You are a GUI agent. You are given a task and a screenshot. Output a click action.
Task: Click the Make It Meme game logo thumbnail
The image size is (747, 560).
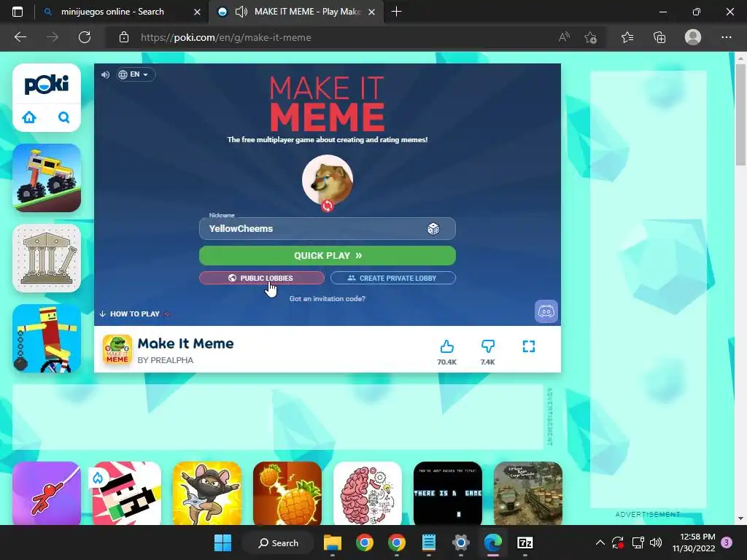coord(117,349)
